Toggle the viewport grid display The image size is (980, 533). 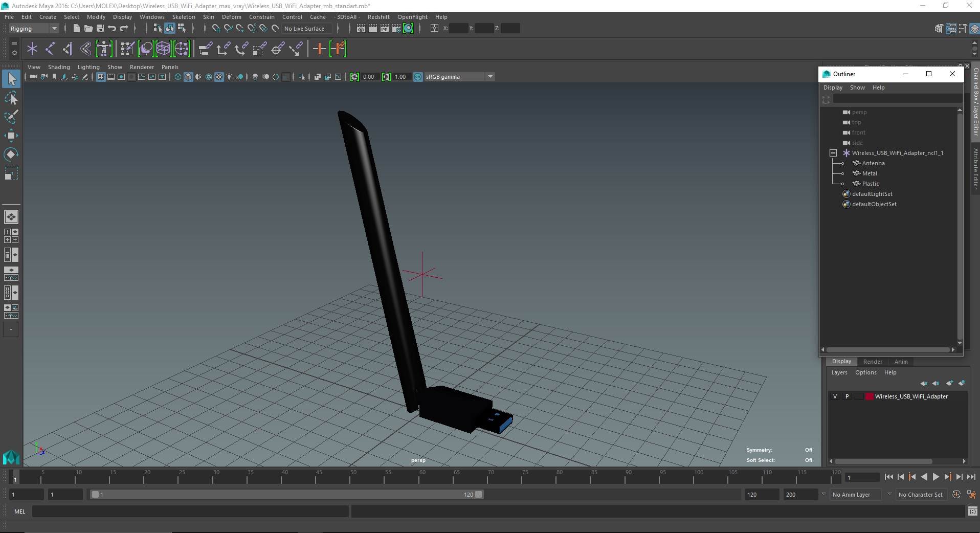coord(101,77)
